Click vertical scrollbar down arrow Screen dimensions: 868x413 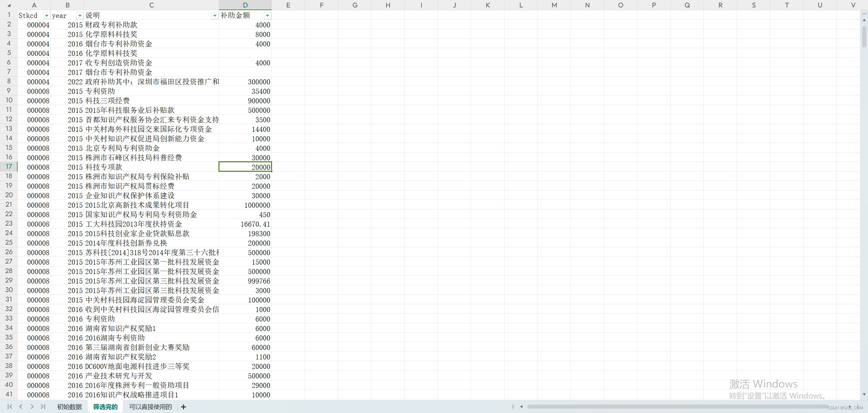click(x=864, y=394)
